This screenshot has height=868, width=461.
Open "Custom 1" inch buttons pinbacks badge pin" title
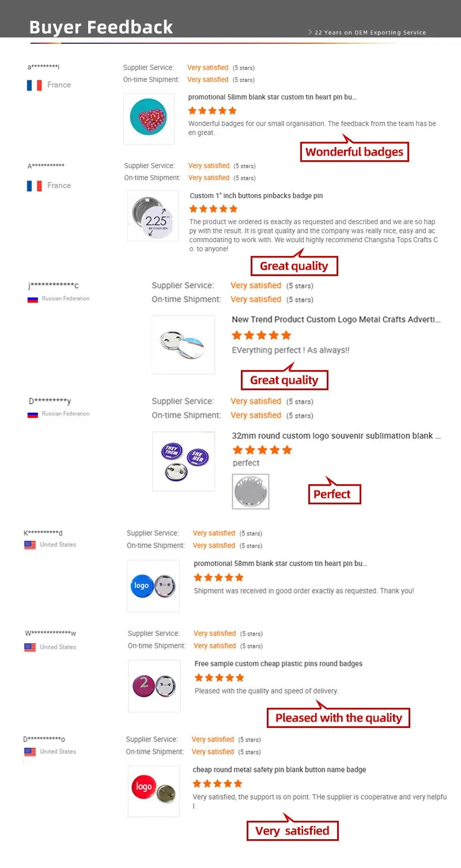[256, 196]
